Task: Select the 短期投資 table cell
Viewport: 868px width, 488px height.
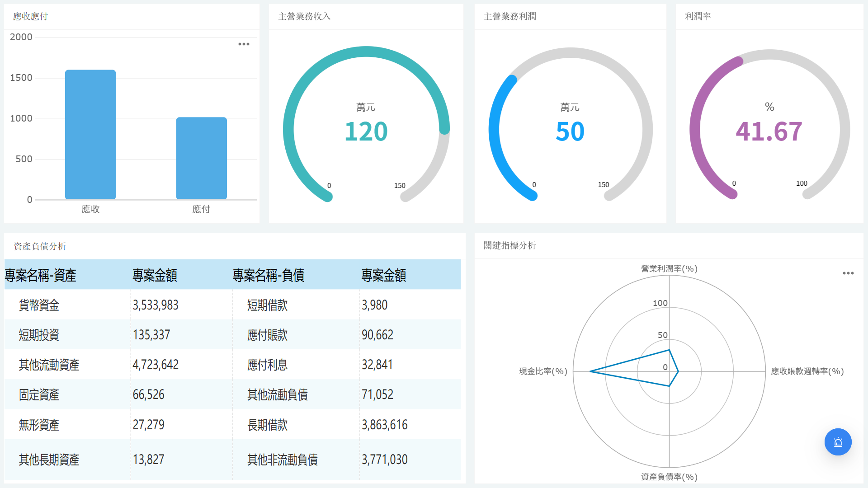Action: pyautogui.click(x=39, y=335)
